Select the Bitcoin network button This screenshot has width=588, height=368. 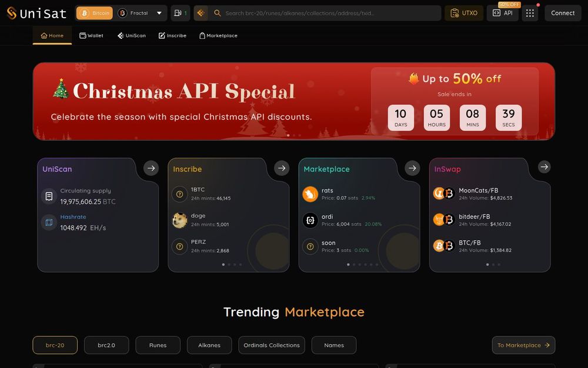(95, 13)
